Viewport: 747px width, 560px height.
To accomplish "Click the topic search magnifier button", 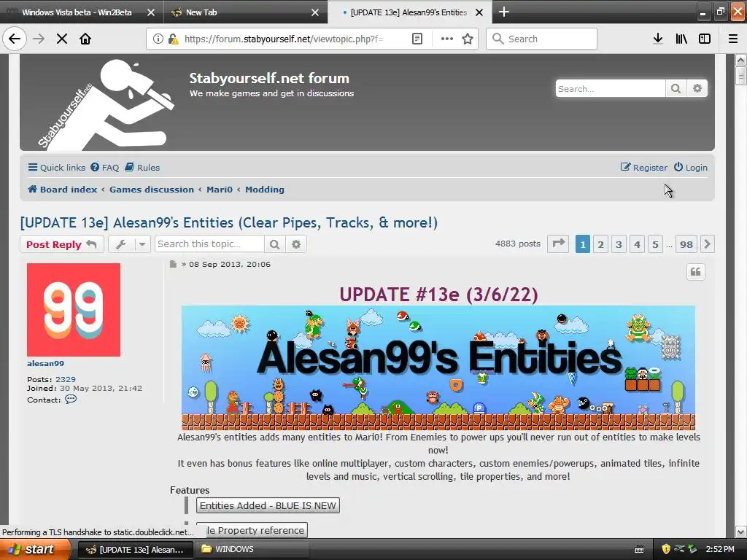I will (x=274, y=244).
